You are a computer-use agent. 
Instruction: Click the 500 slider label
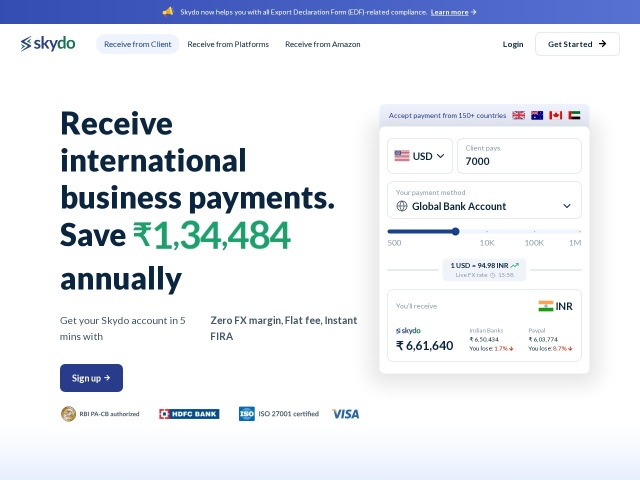(x=394, y=243)
